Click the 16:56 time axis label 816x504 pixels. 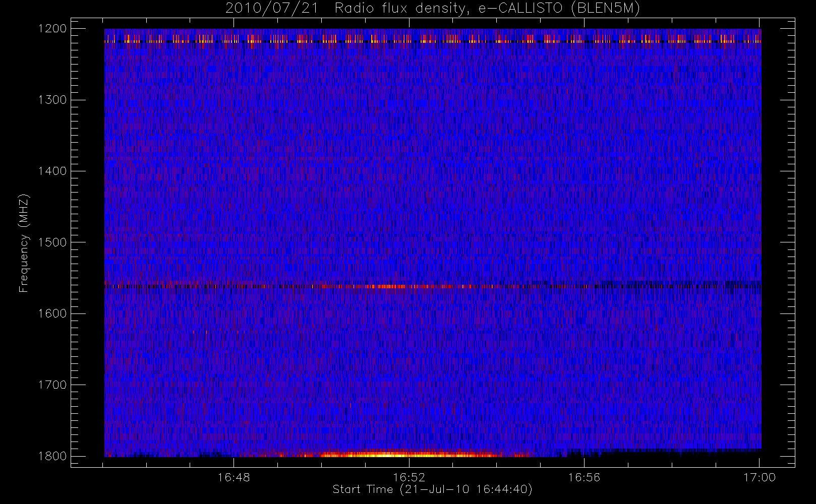(x=584, y=477)
